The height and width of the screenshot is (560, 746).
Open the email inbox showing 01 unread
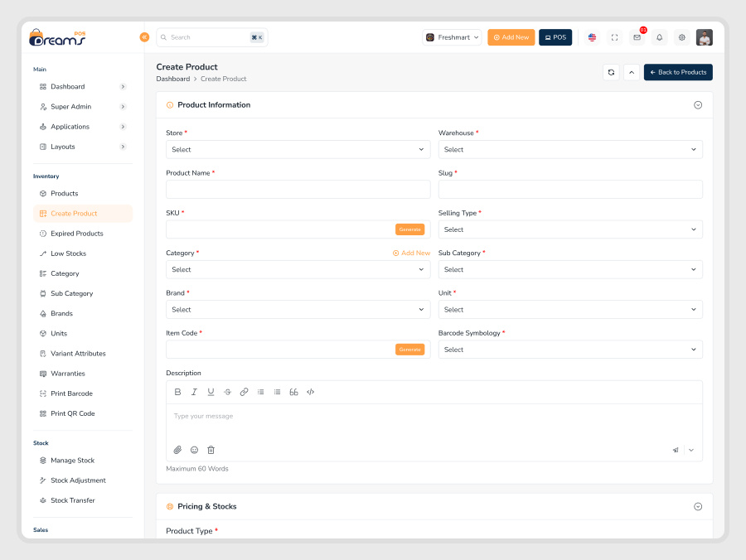coord(637,37)
